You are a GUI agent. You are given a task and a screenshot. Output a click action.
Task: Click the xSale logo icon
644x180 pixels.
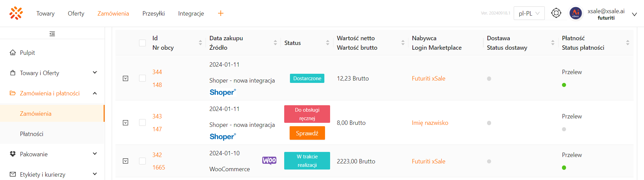tap(16, 13)
